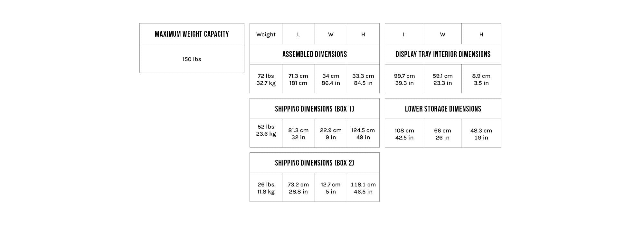
Task: Select the 26 lbs Box 2 weight cell
Action: tap(266, 188)
